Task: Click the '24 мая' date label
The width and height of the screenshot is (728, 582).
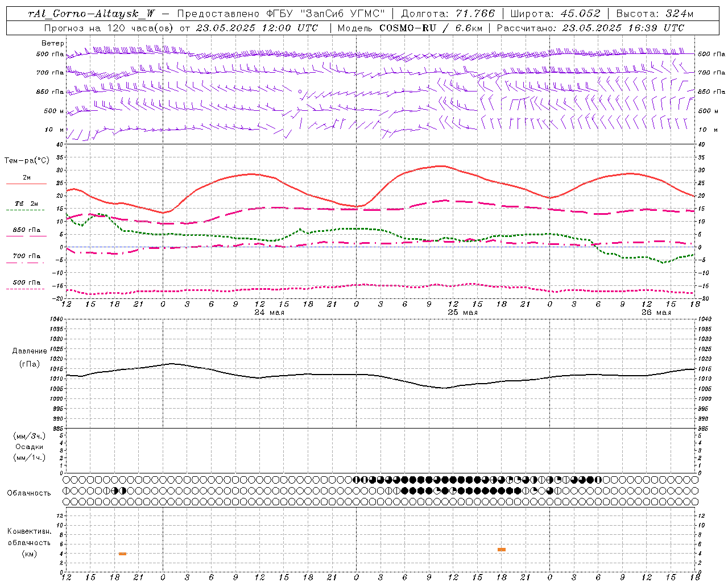Action: coord(270,313)
